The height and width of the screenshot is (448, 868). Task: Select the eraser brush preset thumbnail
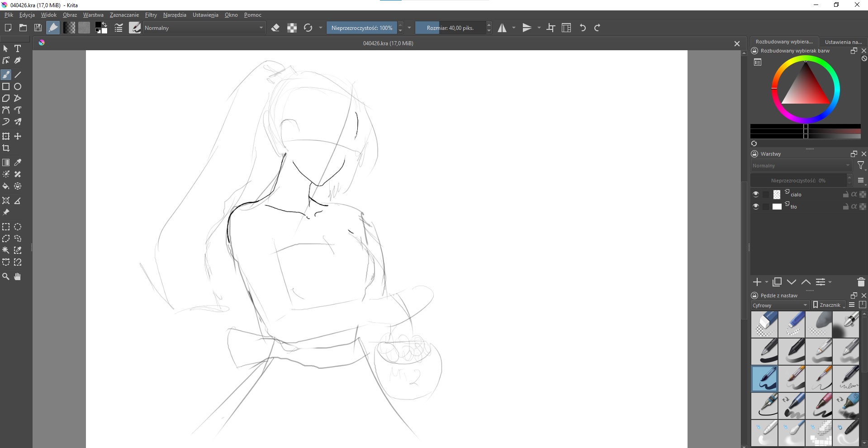(x=764, y=324)
